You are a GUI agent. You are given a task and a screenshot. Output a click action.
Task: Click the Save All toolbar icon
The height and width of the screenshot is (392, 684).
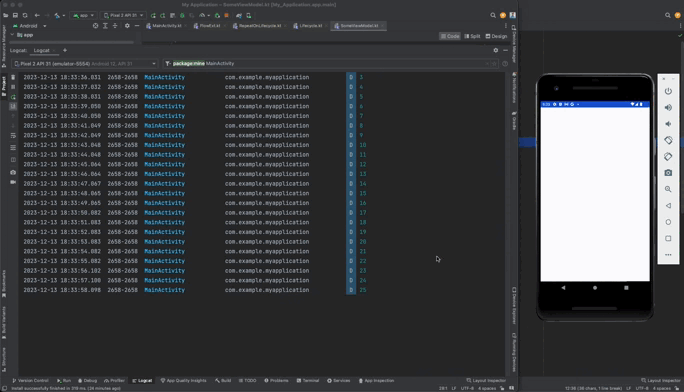15,15
